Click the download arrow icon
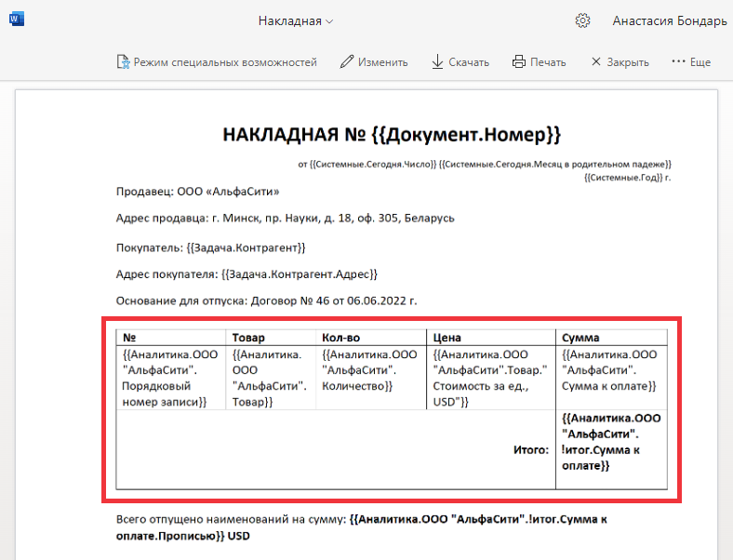The width and height of the screenshot is (733, 560). (437, 61)
